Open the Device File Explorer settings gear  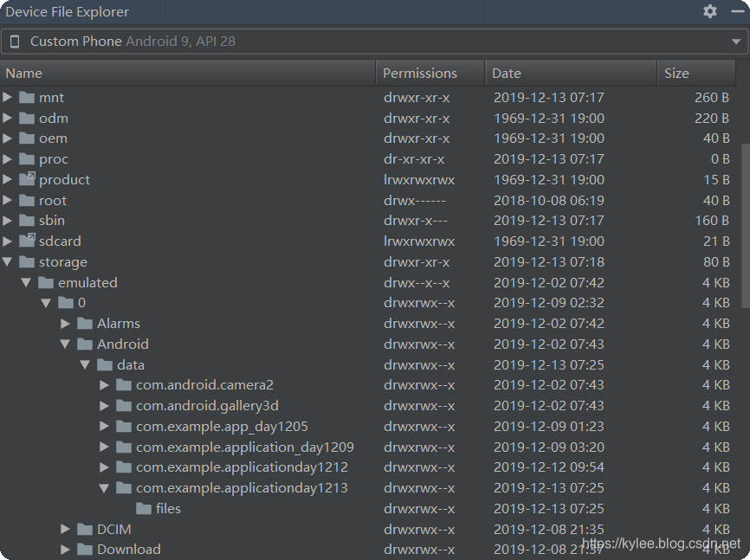pyautogui.click(x=709, y=11)
